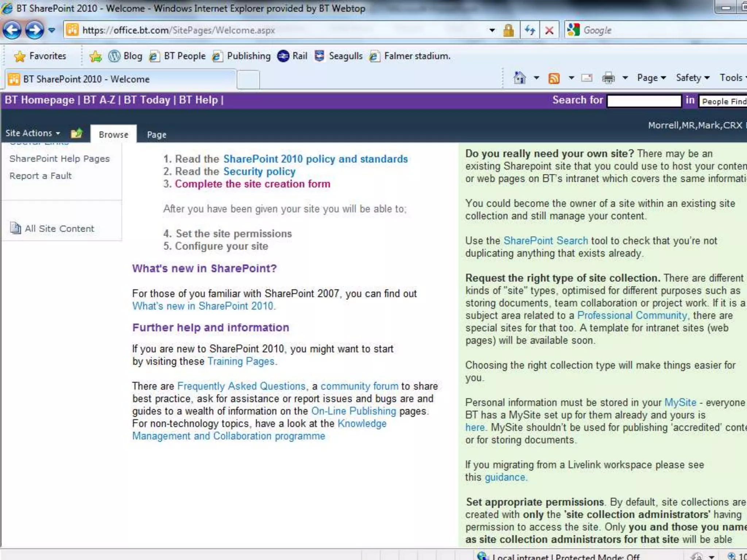Expand the RSS feeds dropdown arrow
The image size is (747, 560).
point(572,78)
